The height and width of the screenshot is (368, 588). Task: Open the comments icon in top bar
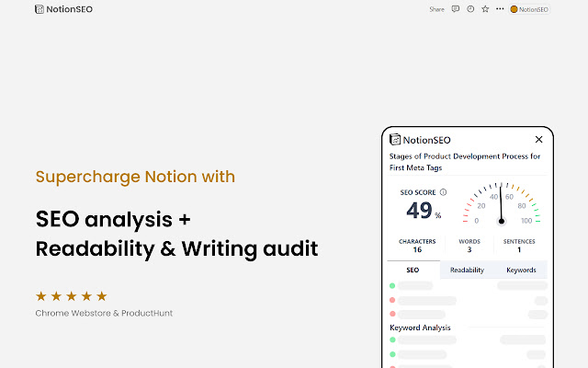456,9
